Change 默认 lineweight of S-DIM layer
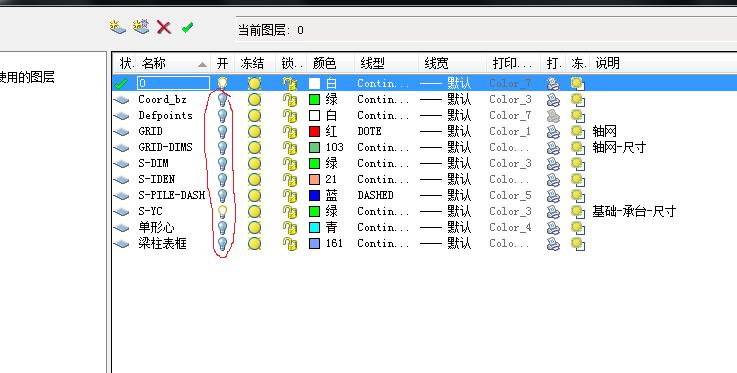This screenshot has height=373, width=737. coord(445,163)
